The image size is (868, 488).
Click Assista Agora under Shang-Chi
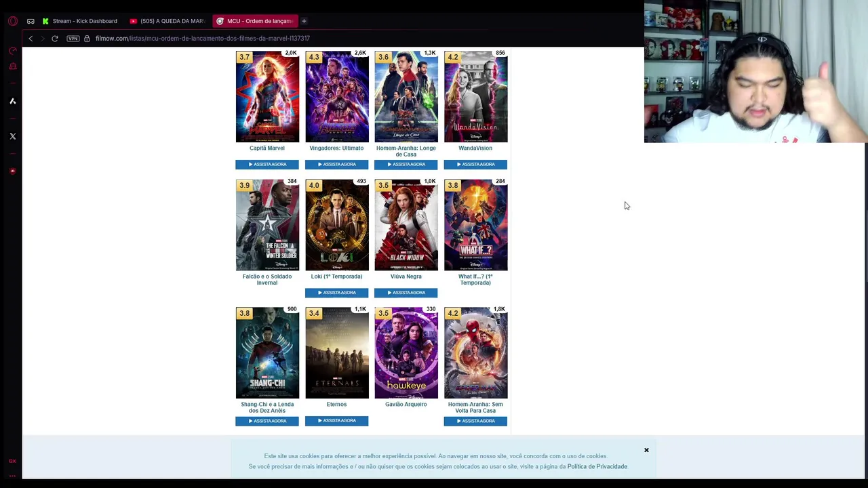[x=267, y=421]
